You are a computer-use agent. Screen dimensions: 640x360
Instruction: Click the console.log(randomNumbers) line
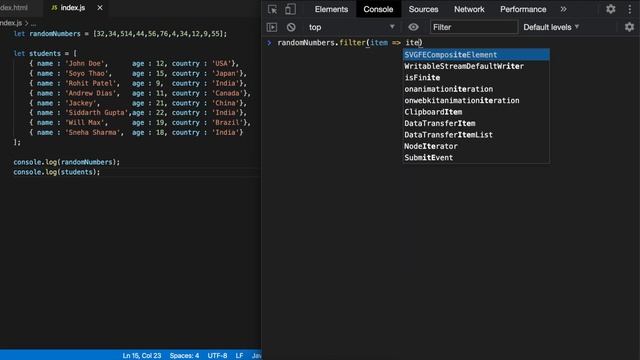[x=67, y=162]
